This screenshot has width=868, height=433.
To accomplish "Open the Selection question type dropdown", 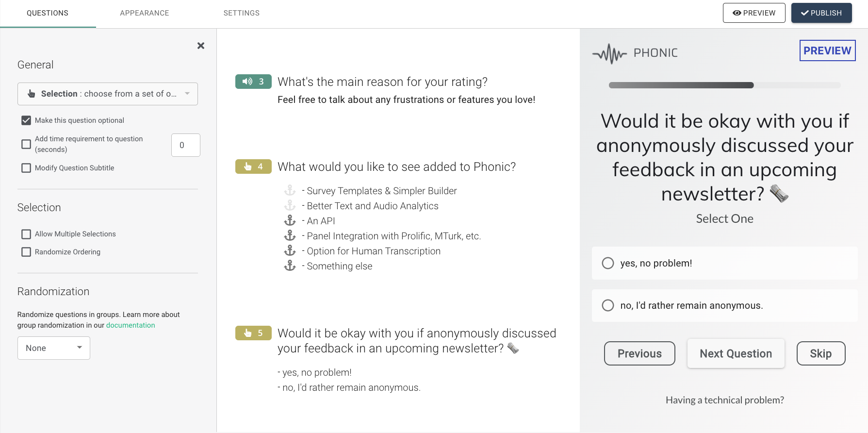I will (x=108, y=94).
